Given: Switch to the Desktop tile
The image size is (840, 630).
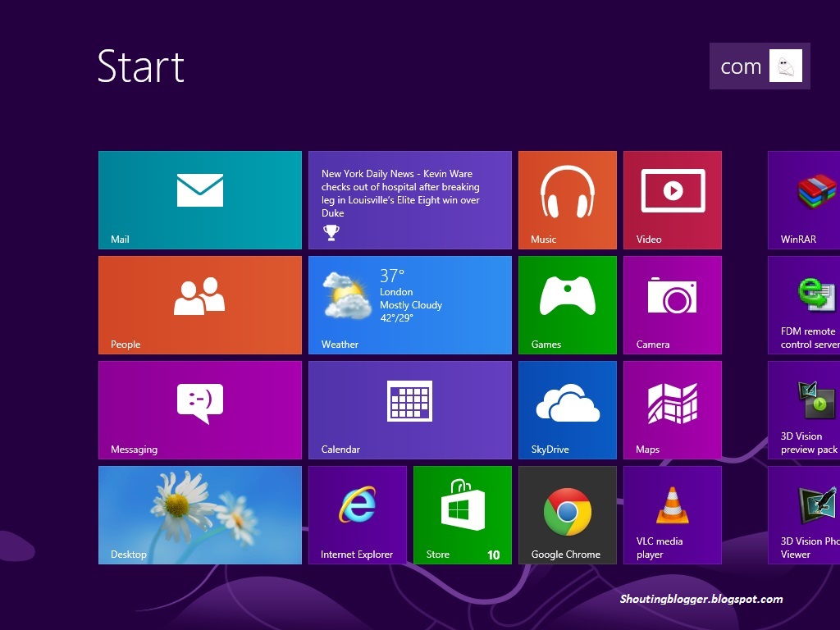Looking at the screenshot, I should pyautogui.click(x=199, y=514).
